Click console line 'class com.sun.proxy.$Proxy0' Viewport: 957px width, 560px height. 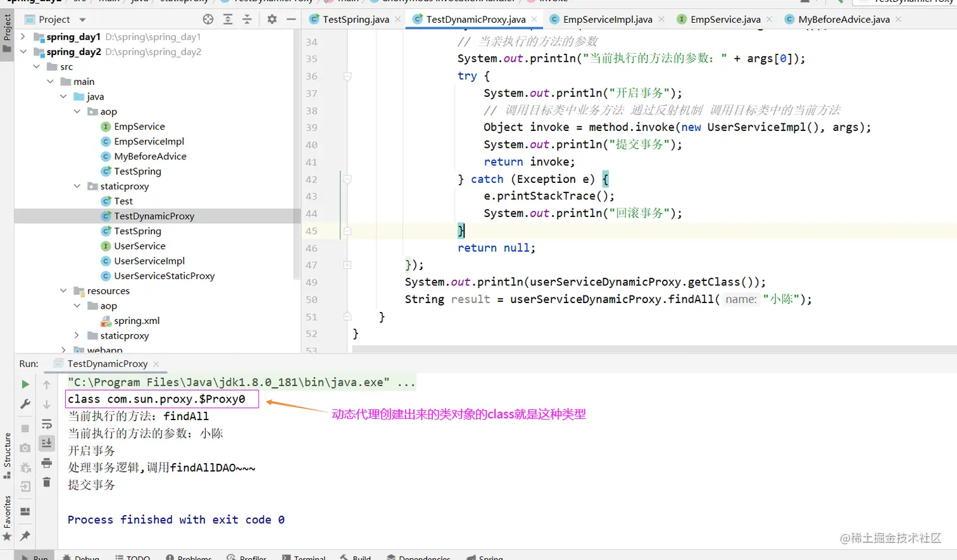click(x=156, y=399)
